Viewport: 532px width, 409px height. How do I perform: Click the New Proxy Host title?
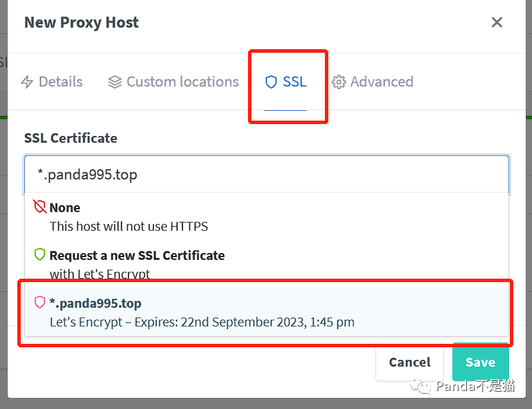(x=82, y=22)
